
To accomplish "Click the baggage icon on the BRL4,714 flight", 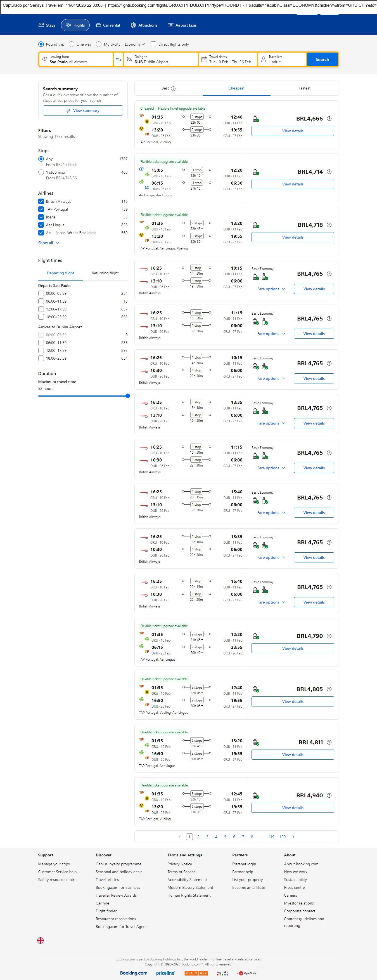I will (256, 172).
